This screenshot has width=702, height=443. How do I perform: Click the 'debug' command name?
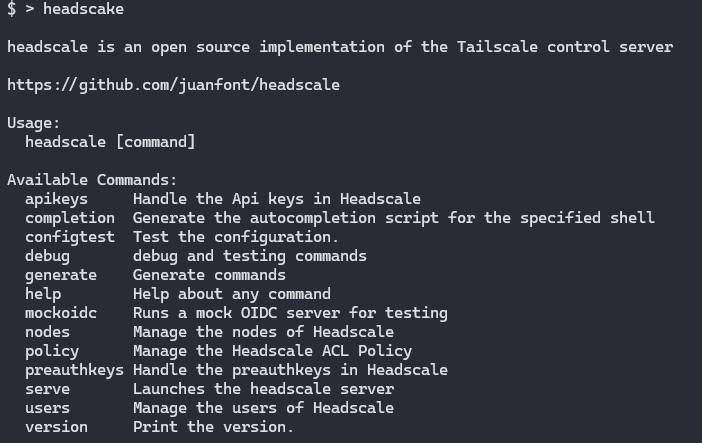[47, 256]
